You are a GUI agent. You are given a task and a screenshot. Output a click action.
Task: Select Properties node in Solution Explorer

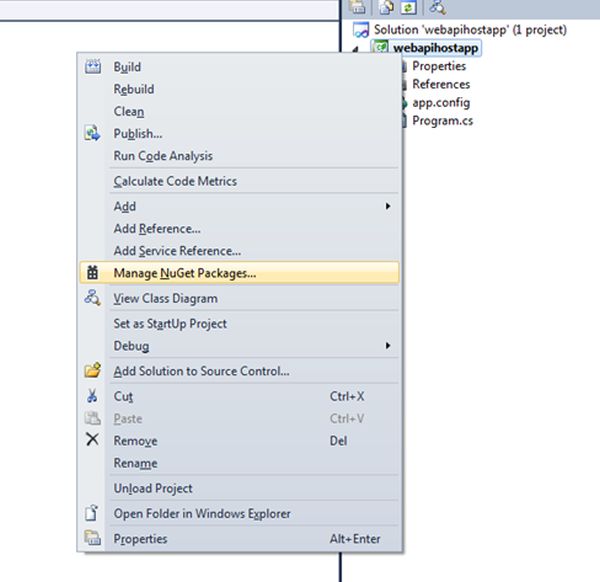point(439,66)
